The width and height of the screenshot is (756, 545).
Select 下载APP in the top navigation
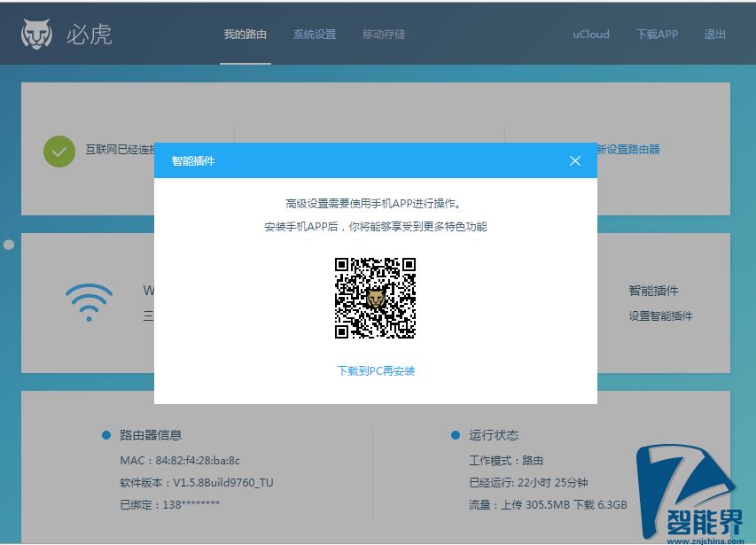pos(657,35)
